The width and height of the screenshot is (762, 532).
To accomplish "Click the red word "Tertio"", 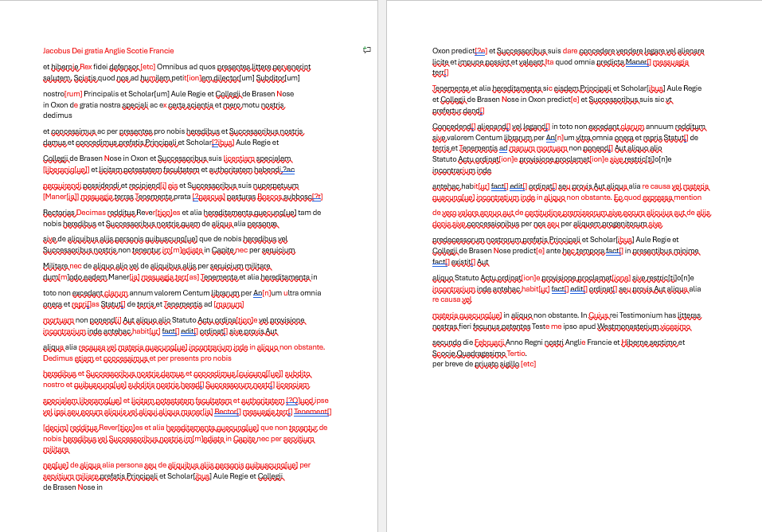I will [x=516, y=353].
